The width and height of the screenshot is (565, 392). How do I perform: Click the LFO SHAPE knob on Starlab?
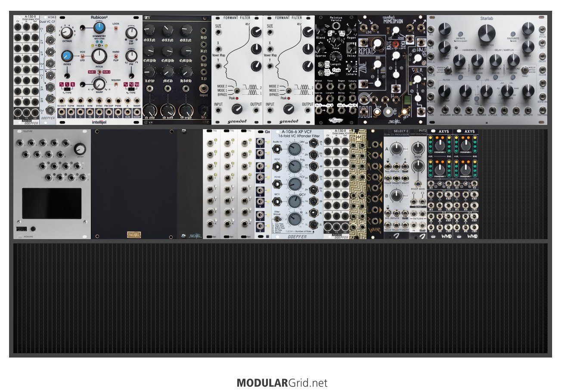click(x=507, y=90)
